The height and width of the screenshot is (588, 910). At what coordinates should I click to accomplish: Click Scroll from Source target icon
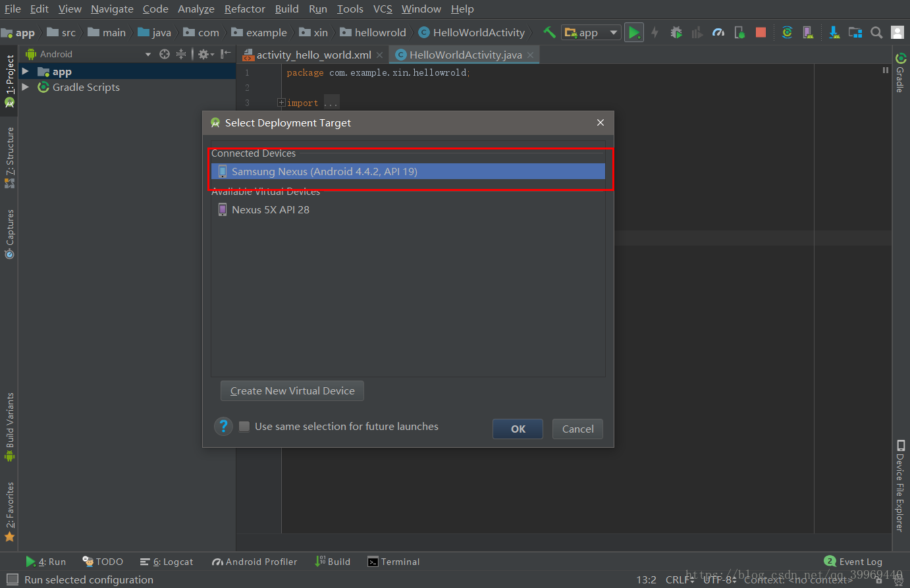[165, 54]
